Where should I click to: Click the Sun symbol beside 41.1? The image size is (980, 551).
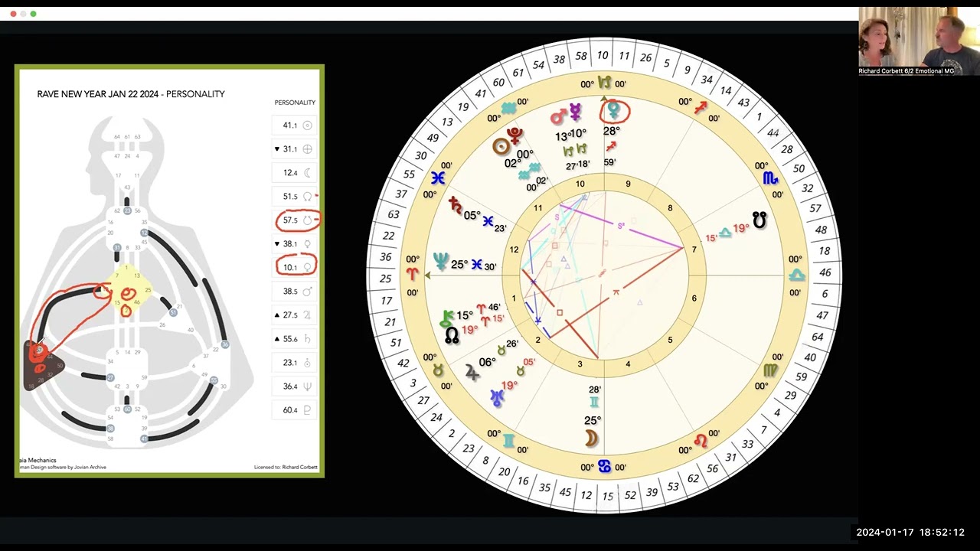tap(308, 126)
